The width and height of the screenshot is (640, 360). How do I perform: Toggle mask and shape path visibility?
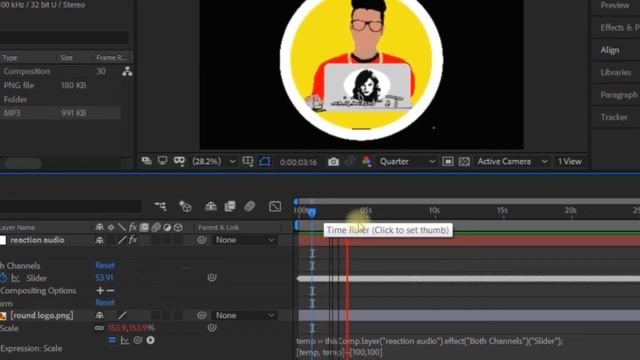click(264, 161)
